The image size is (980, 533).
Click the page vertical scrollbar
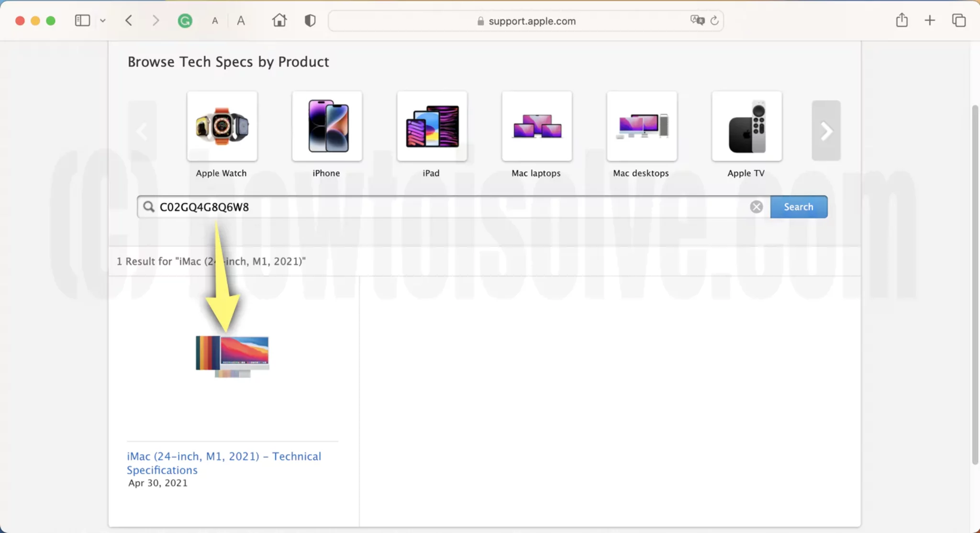coord(975,285)
